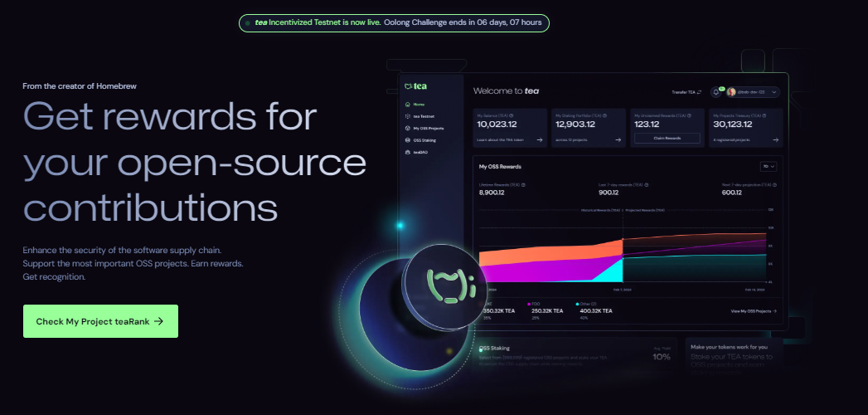Click the Check My Project teaRank button
This screenshot has height=415, width=868.
click(100, 321)
